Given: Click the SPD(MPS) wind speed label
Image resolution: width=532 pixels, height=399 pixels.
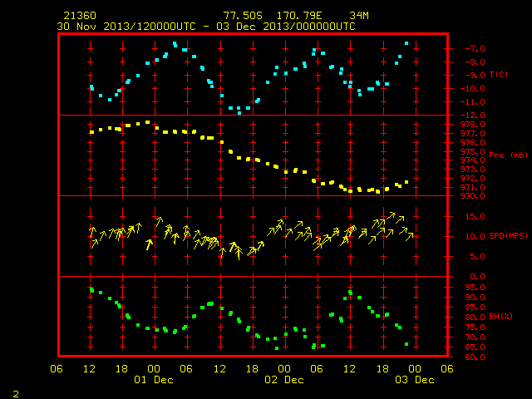Looking at the screenshot, I should coord(508,236).
